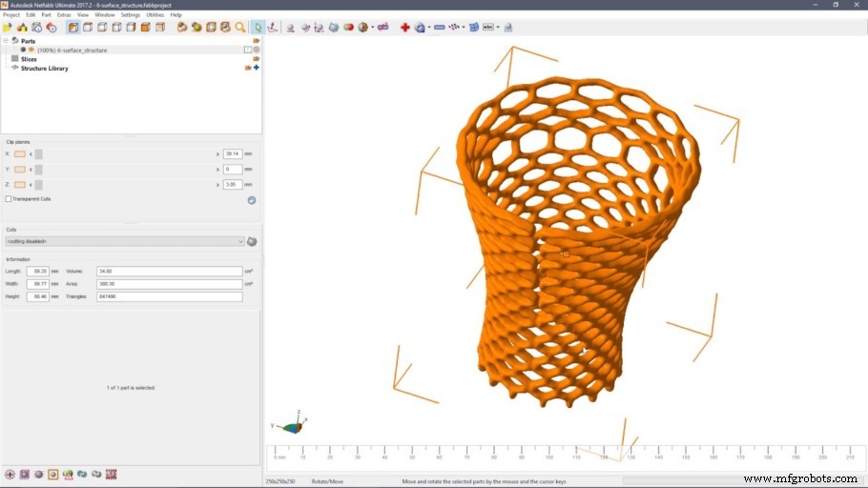
Task: Open the Help menu
Action: pos(176,15)
